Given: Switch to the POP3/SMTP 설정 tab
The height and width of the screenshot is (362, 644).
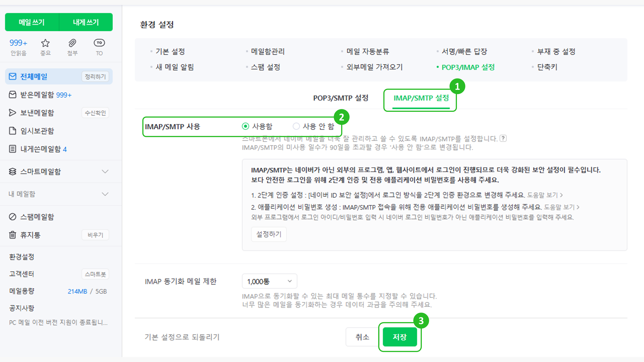Looking at the screenshot, I should click(x=341, y=98).
